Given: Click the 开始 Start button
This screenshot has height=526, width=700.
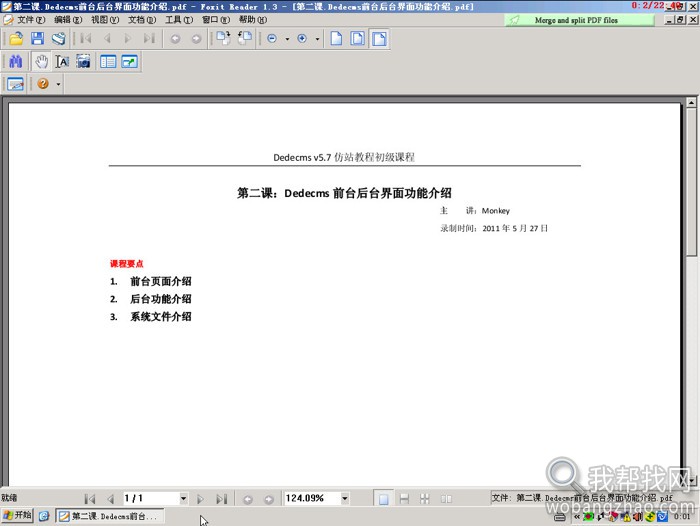Looking at the screenshot, I should tap(17, 516).
